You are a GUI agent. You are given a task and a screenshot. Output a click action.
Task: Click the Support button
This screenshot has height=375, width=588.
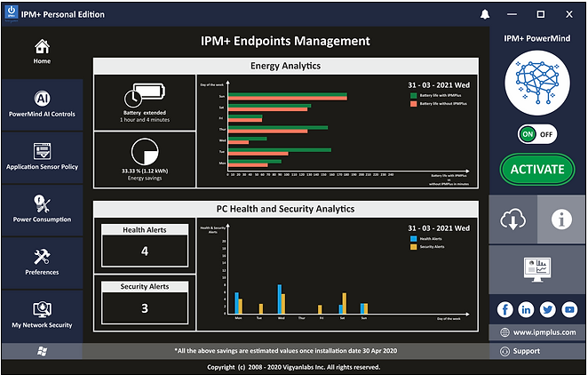tap(537, 351)
